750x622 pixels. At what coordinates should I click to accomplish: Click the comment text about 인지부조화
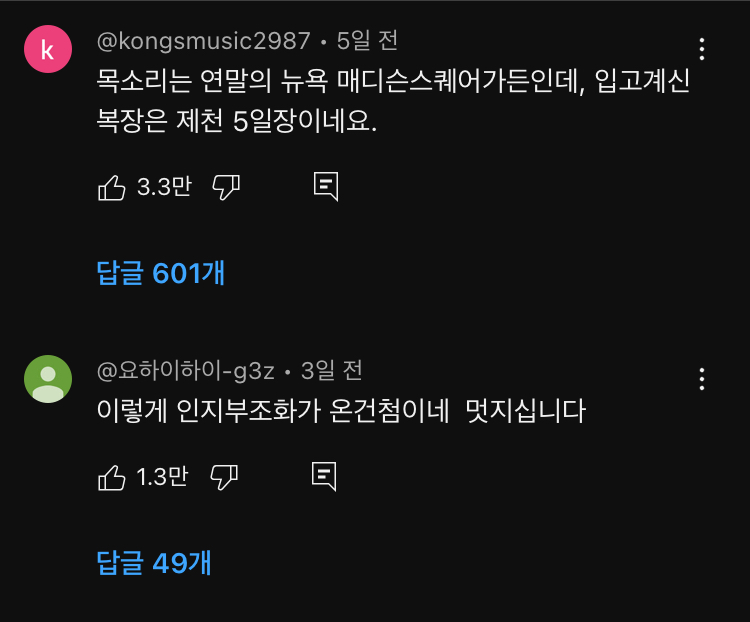coord(340,411)
